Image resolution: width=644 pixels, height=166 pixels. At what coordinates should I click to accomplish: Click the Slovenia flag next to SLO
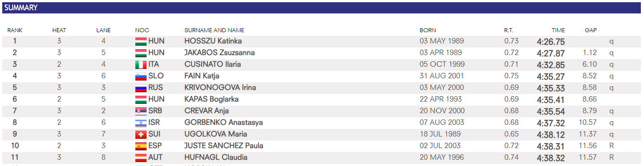coord(141,76)
